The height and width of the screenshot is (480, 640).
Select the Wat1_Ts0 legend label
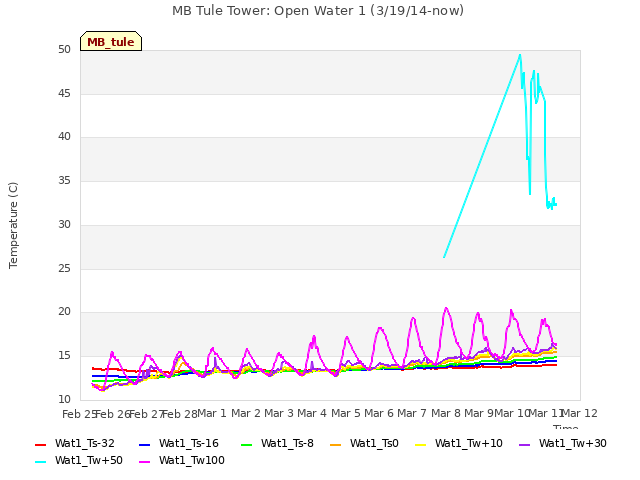coord(374,444)
